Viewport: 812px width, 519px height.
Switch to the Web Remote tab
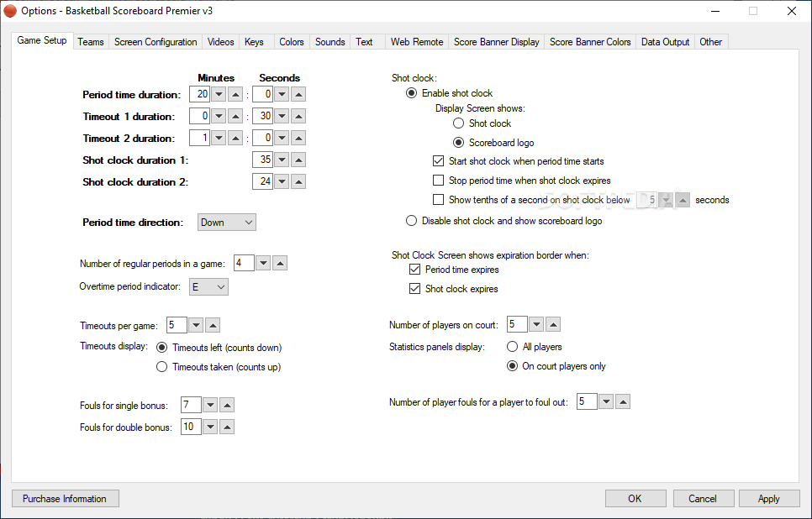417,42
